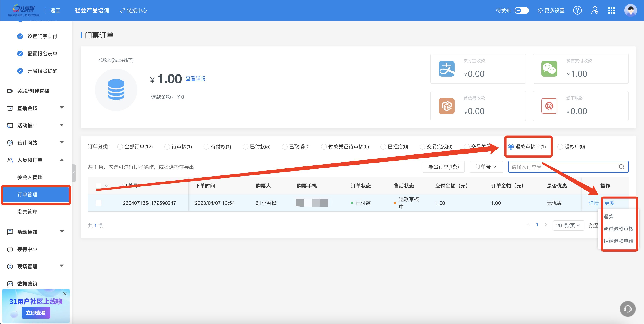This screenshot has height=324, width=644.
Task: Open the 订单号 search type dropdown
Action: tap(486, 167)
